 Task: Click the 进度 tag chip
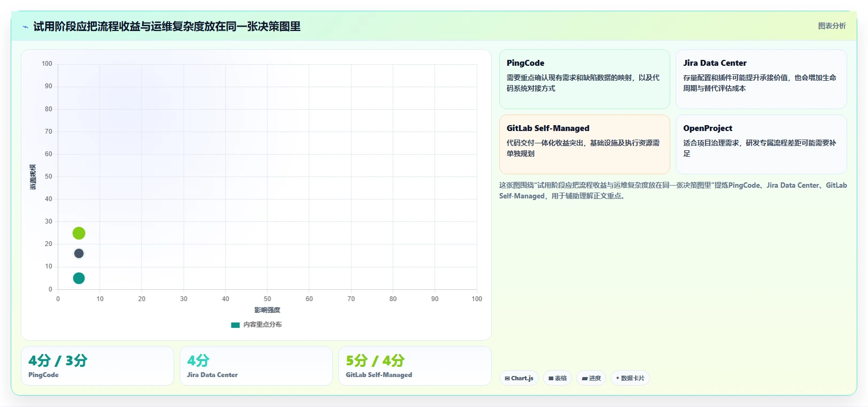click(x=591, y=378)
